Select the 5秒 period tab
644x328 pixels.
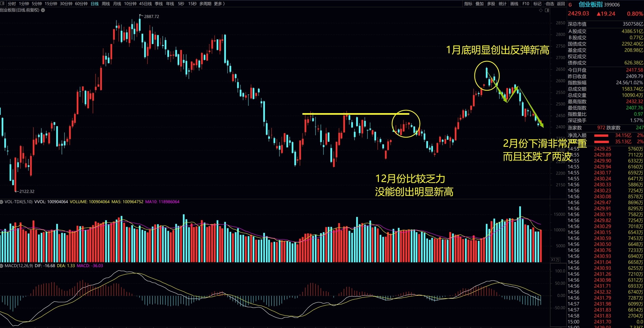181,4
